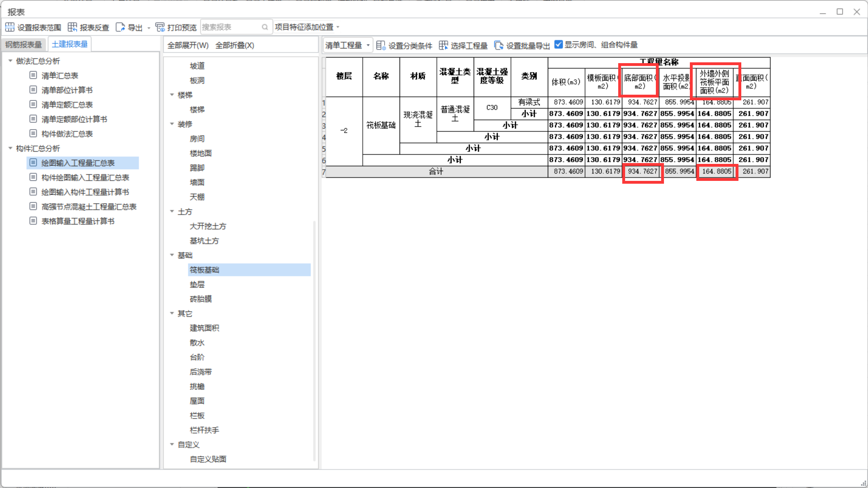Select 房间 under 装修

197,138
